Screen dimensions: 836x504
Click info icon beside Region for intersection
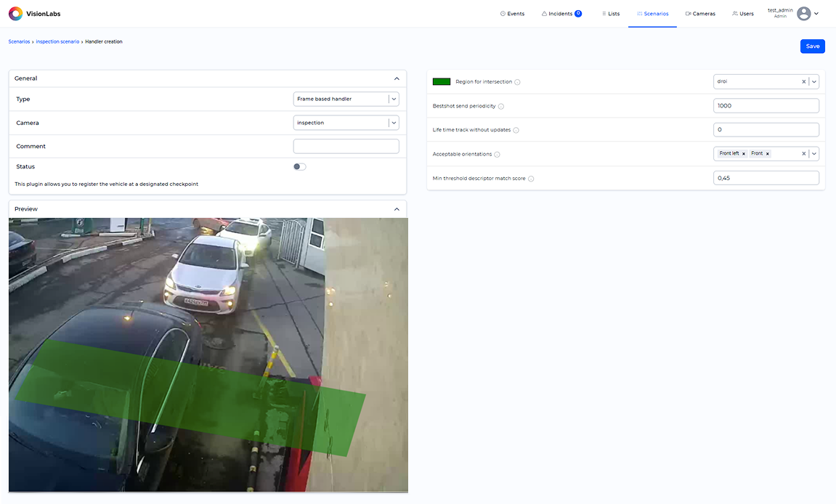(517, 82)
